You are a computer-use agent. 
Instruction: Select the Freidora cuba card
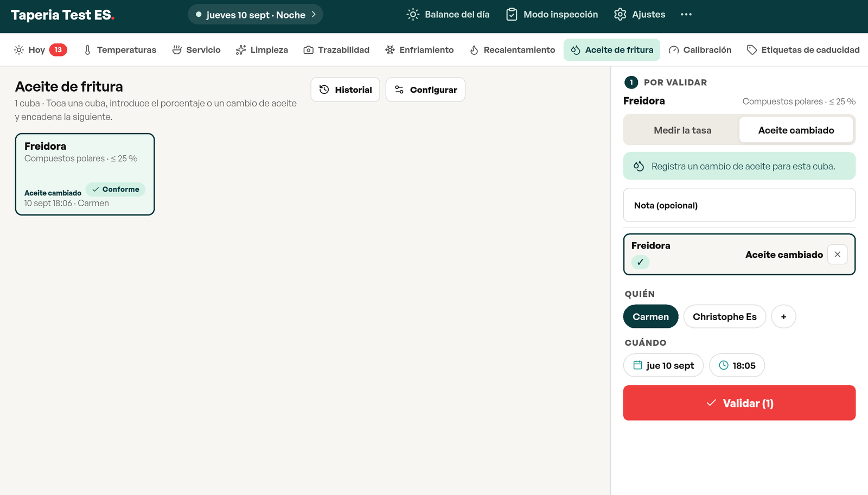pyautogui.click(x=85, y=174)
